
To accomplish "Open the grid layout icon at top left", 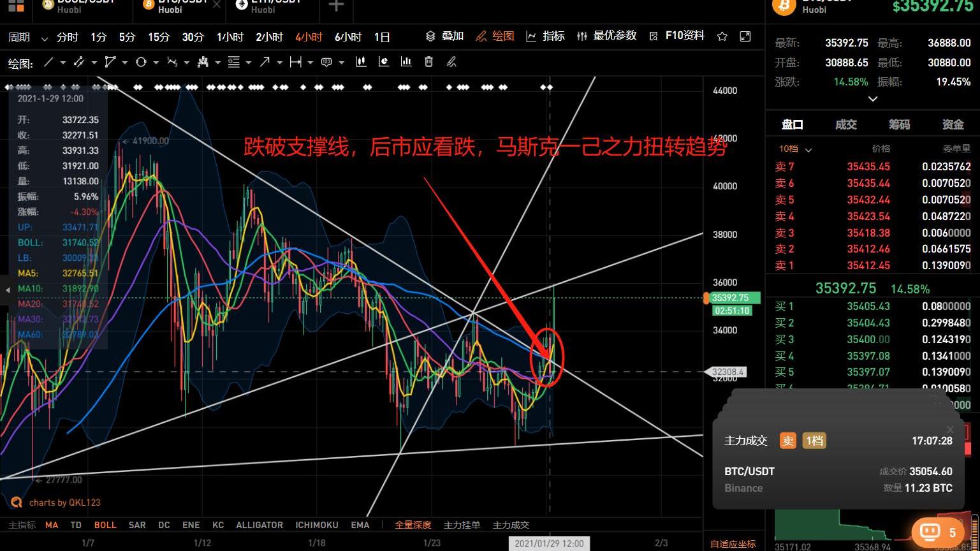I will click(x=16, y=6).
